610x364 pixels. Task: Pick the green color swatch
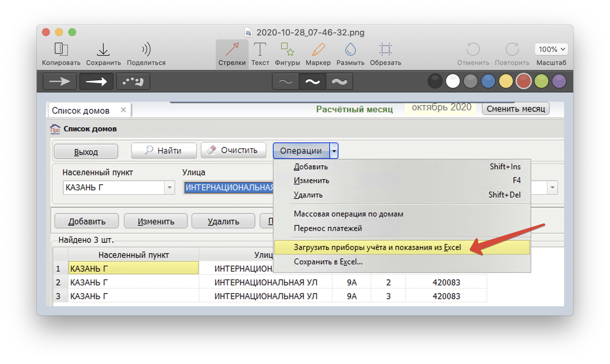point(541,81)
